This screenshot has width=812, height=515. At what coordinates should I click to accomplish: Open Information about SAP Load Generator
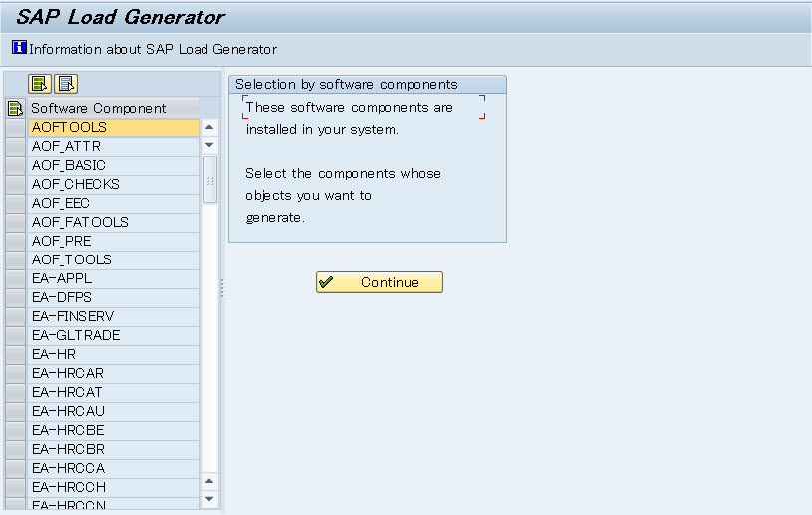(x=153, y=49)
